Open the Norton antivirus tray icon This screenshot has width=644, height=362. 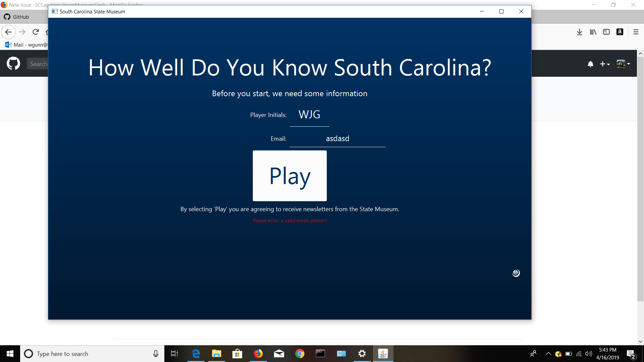pos(558,354)
